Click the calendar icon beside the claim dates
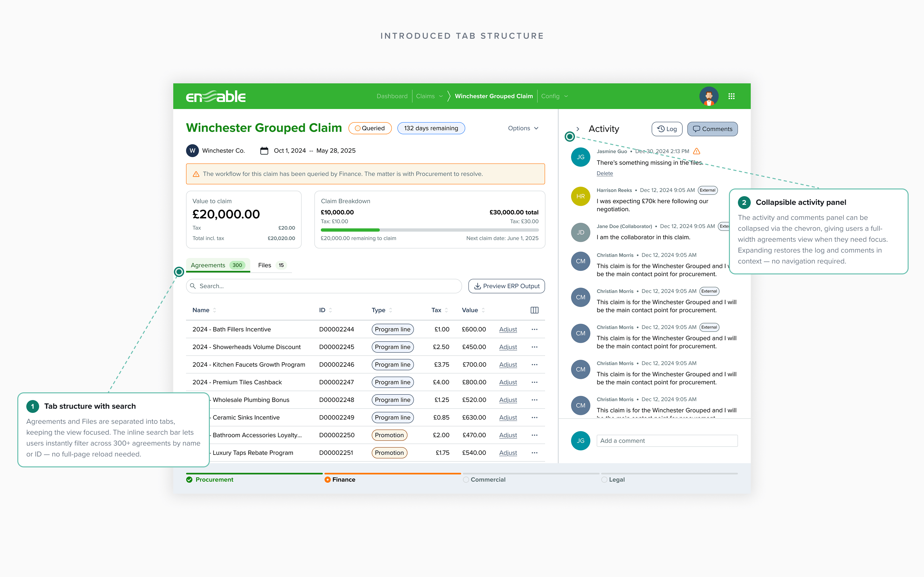This screenshot has height=577, width=924. [264, 151]
